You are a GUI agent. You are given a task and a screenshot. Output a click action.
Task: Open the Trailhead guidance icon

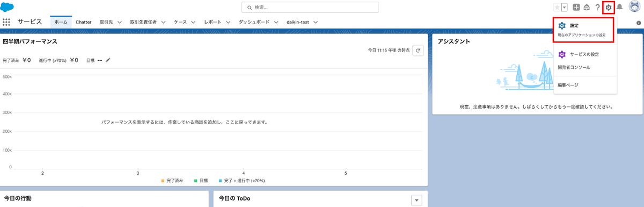[x=587, y=7]
